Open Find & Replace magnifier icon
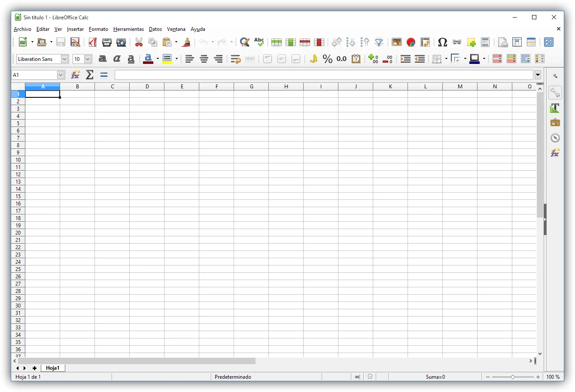575x392 pixels. pos(245,42)
